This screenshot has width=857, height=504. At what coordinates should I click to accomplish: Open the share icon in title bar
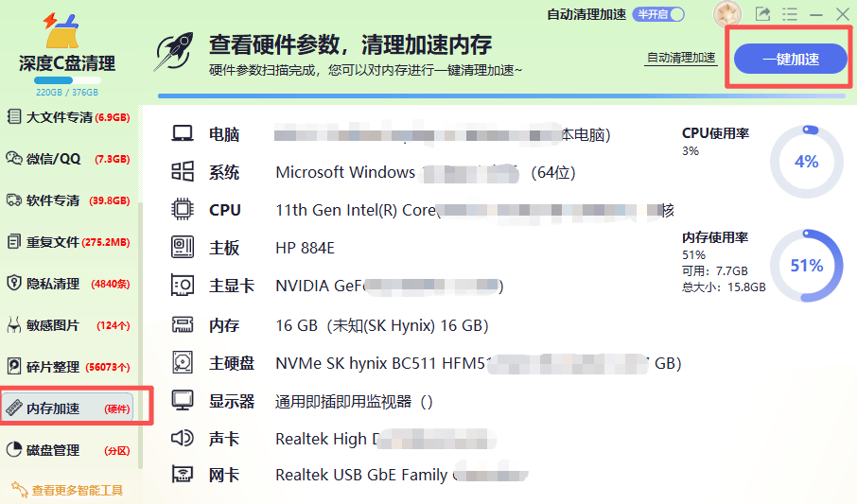pos(762,13)
